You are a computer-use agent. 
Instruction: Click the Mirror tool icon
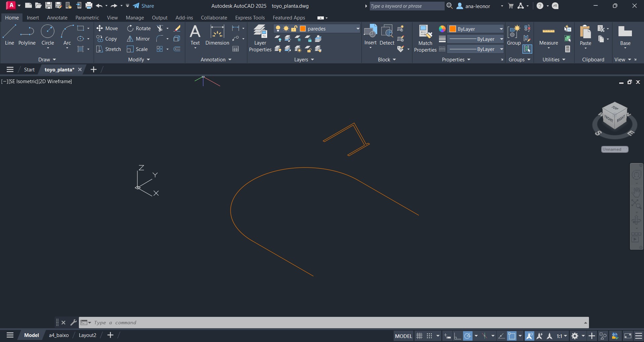(130, 39)
